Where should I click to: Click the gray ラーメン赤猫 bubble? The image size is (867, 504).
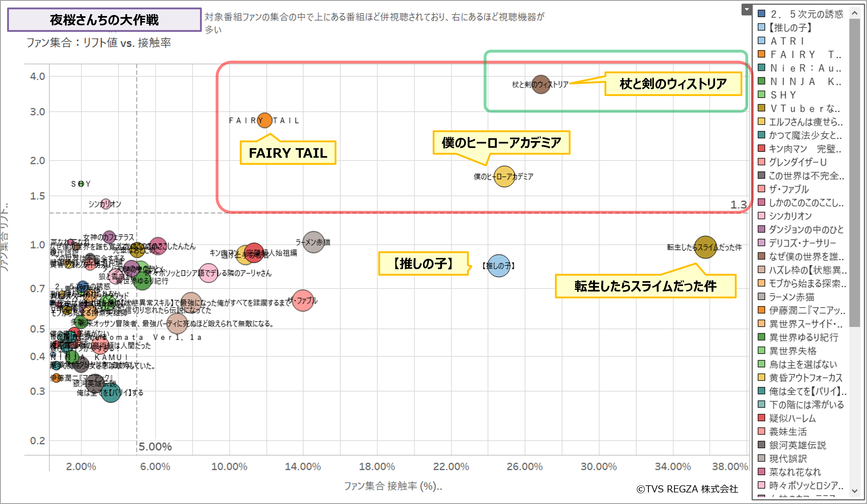click(313, 242)
